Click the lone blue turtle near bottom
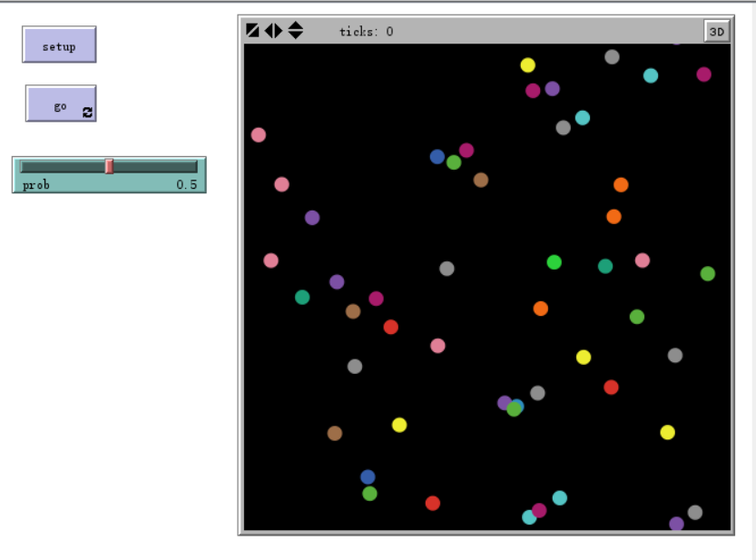This screenshot has width=756, height=560. tap(368, 477)
